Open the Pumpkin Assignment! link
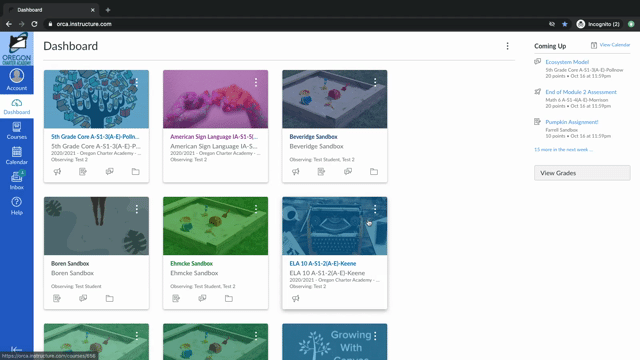 point(571,122)
